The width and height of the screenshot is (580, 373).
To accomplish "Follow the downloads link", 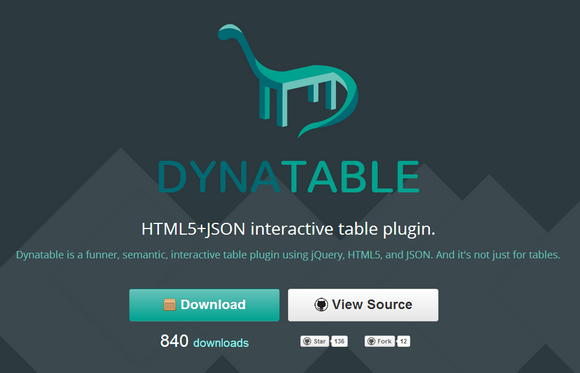I will click(221, 343).
